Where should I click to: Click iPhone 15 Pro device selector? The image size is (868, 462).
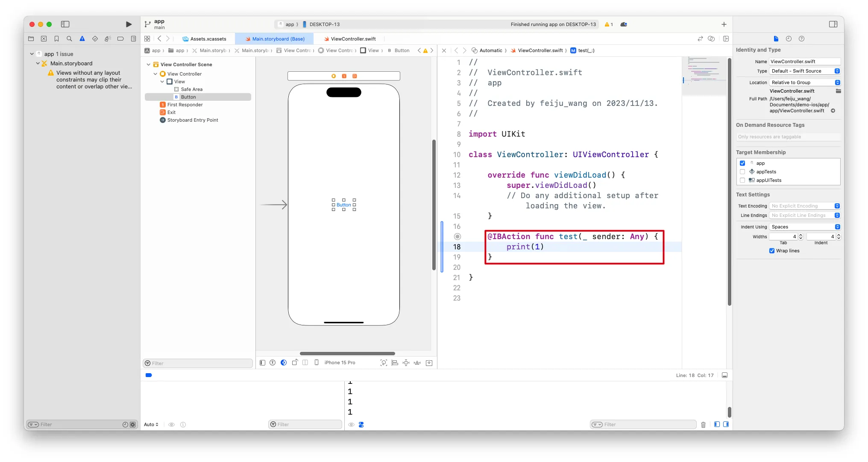pos(339,363)
